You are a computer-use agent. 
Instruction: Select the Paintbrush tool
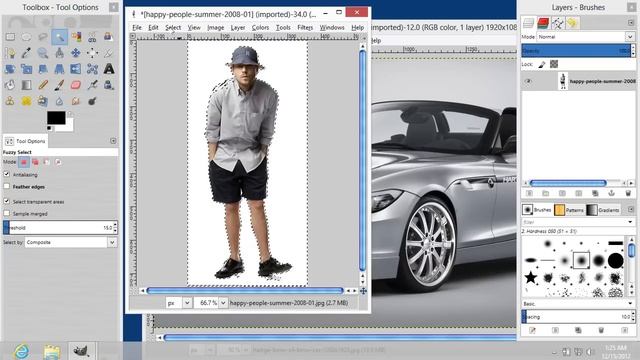click(x=59, y=85)
